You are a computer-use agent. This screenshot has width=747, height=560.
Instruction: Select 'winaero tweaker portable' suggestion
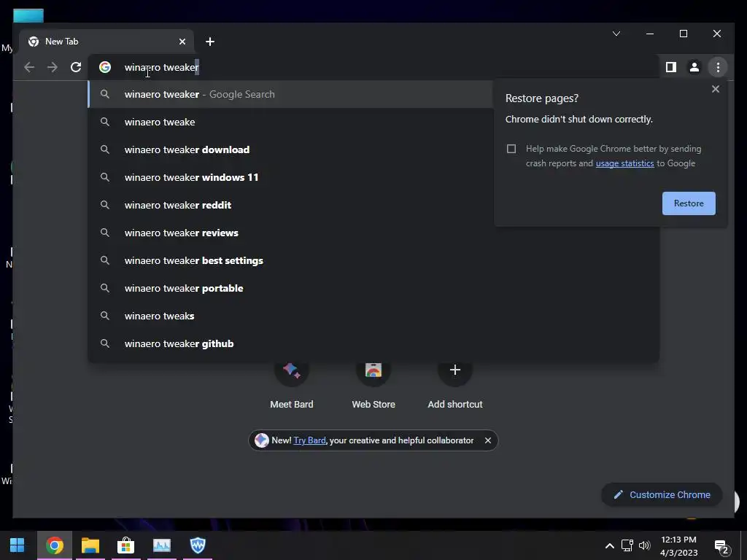click(373, 288)
